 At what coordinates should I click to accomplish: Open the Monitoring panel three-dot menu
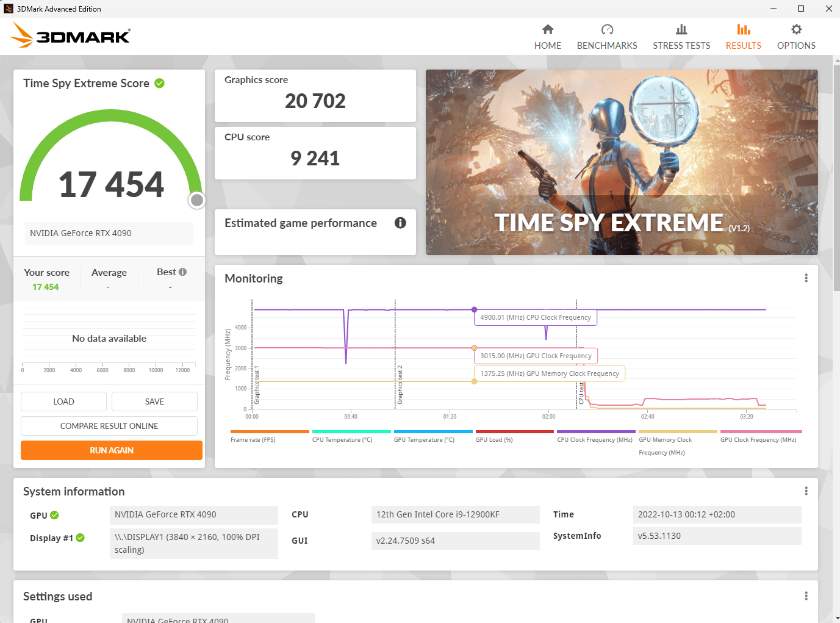(806, 278)
